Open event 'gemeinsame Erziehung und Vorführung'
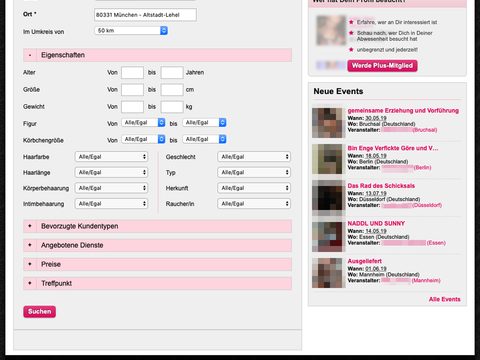The image size is (480, 360). click(403, 111)
